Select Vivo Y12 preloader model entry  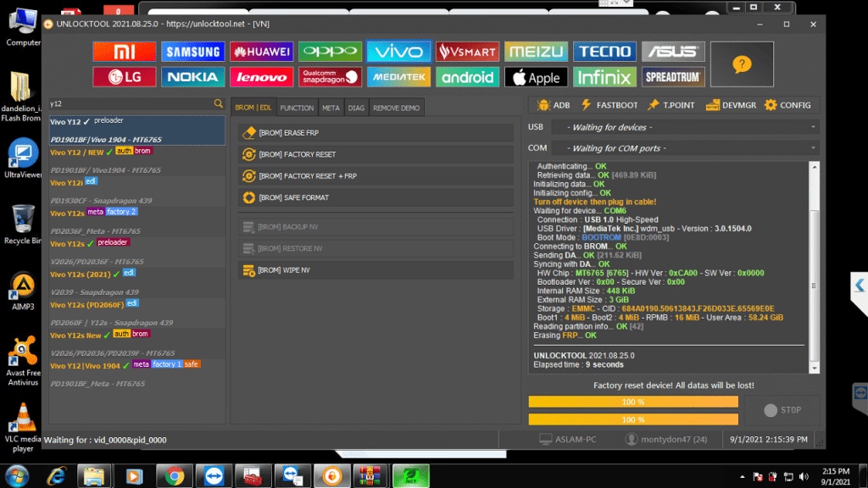click(136, 130)
